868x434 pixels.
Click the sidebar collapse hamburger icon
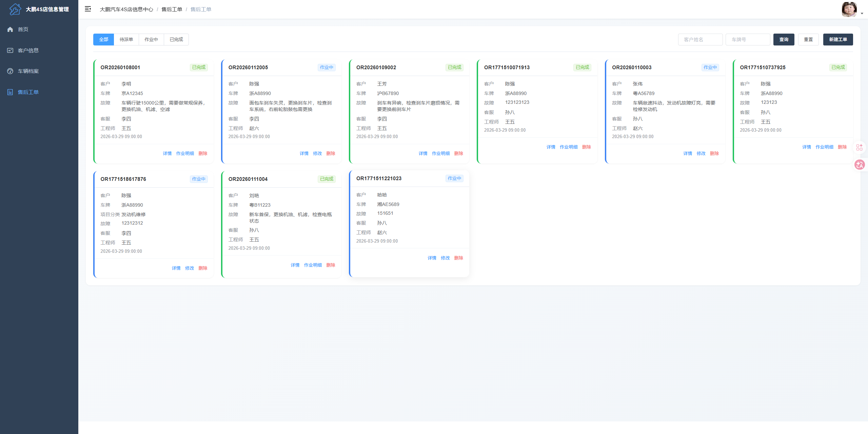click(x=88, y=9)
